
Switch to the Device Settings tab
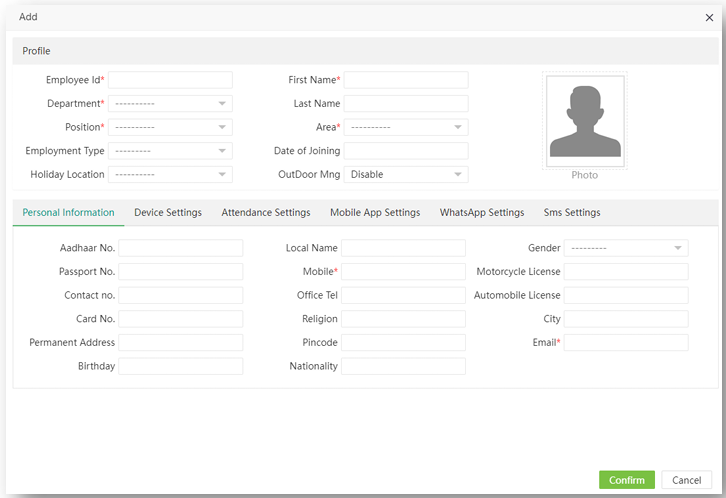(168, 213)
